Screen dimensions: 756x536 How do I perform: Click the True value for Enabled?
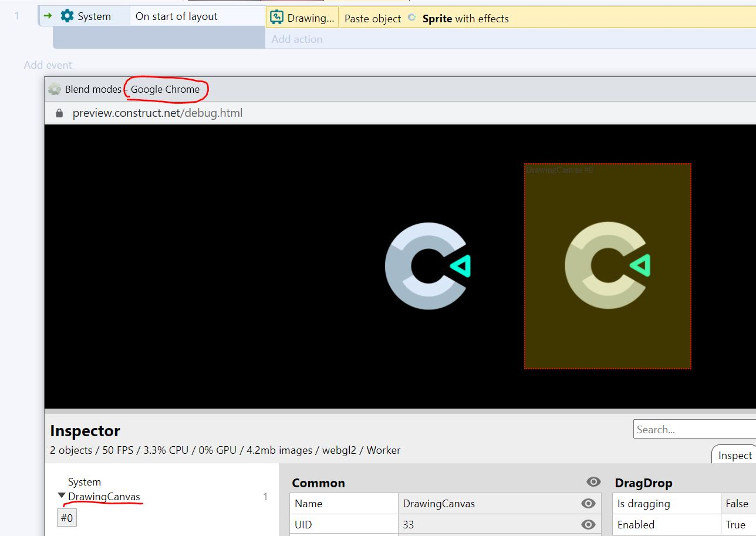(x=738, y=524)
